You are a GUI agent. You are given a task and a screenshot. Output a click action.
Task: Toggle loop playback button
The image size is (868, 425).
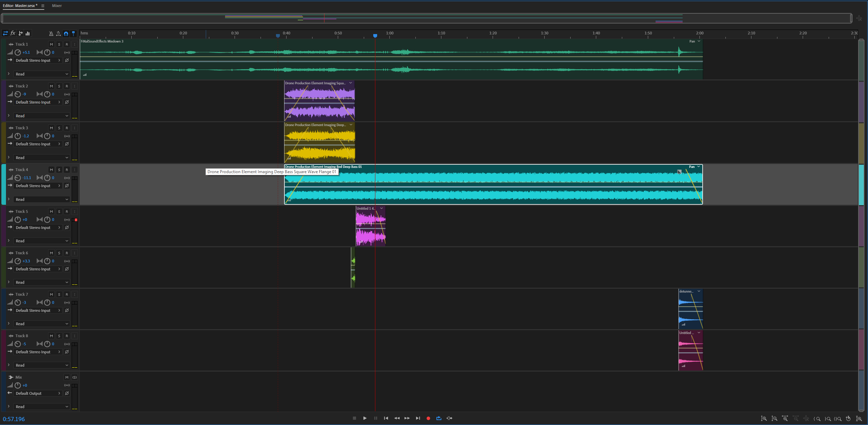439,418
